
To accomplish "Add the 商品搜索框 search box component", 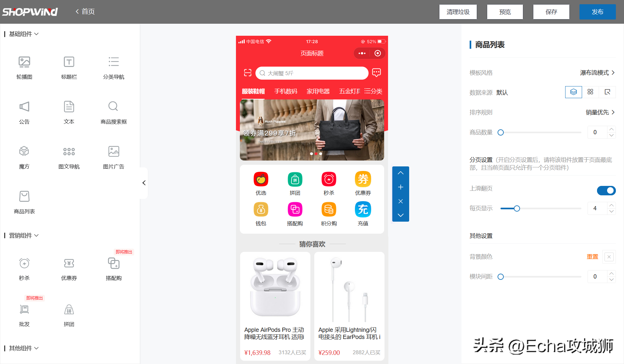I will pyautogui.click(x=113, y=112).
